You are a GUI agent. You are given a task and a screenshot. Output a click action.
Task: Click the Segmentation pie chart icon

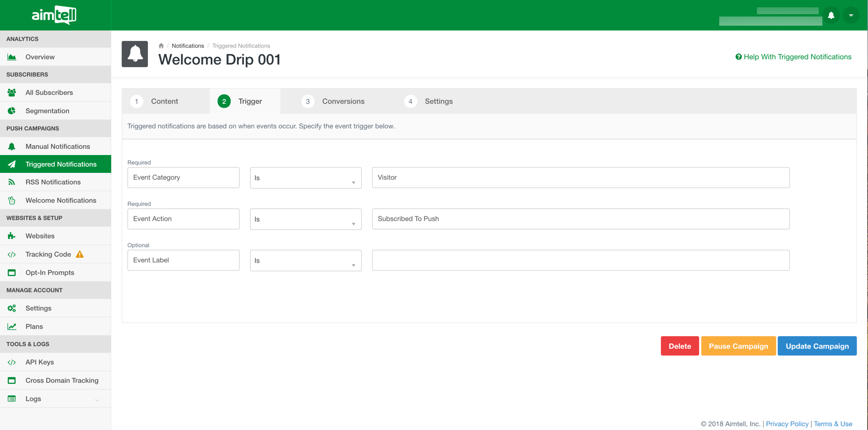[x=12, y=111]
